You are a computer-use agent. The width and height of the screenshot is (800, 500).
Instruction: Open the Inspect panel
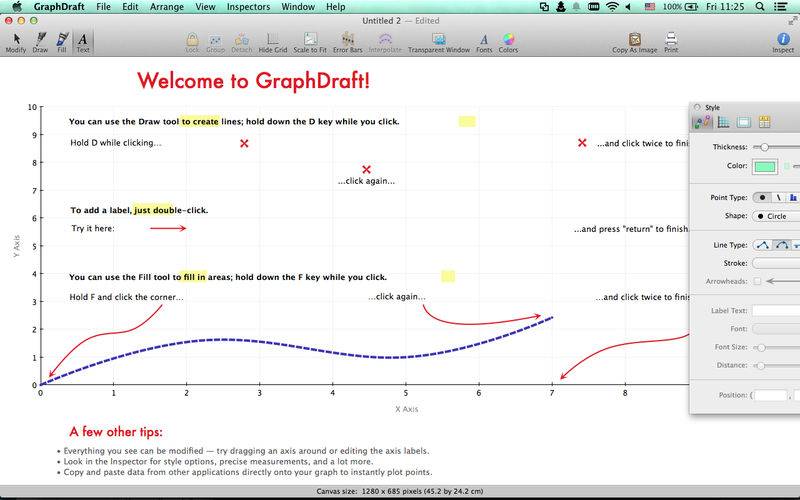tap(783, 43)
